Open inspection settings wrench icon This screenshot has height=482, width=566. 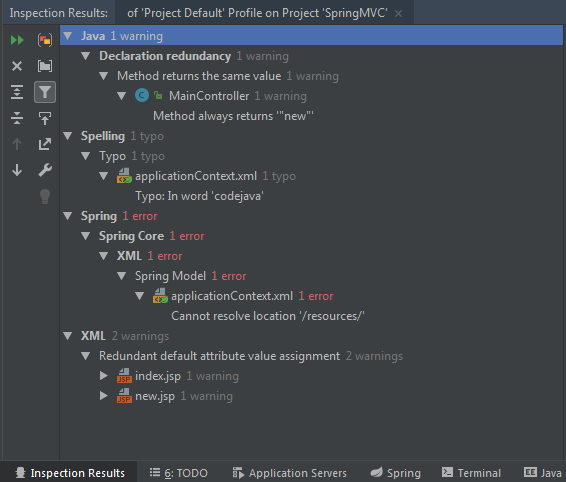click(x=45, y=170)
